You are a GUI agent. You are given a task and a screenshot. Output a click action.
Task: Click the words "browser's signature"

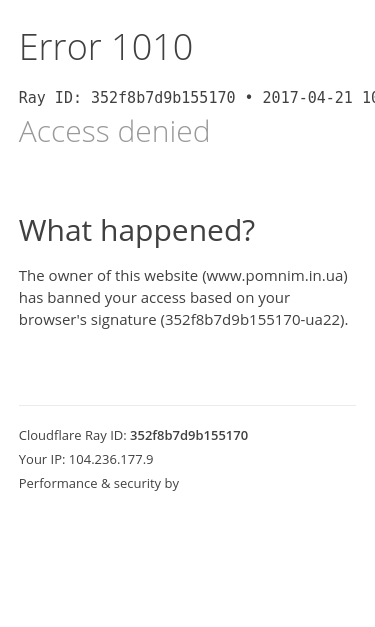click(88, 320)
